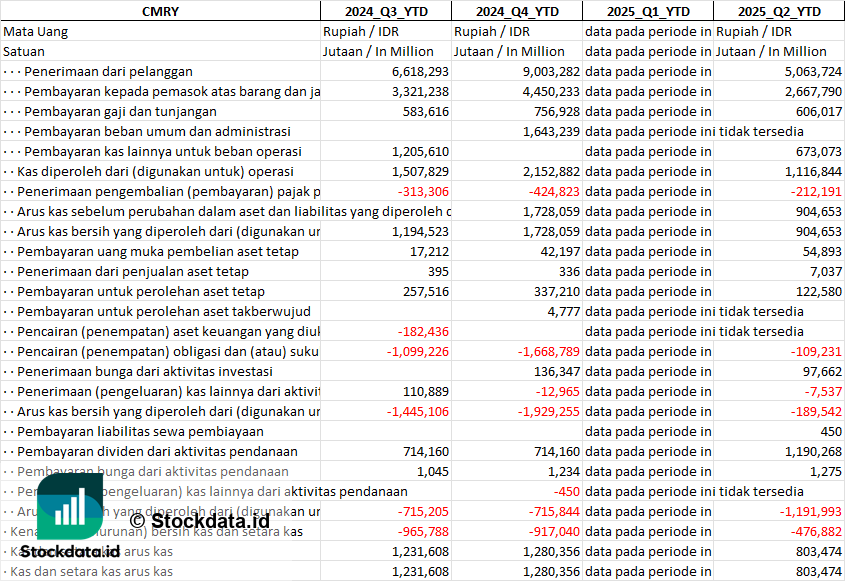Viewport: 845px width, 581px height.
Task: Select negative value -424,823 tax cell
Action: 517,191
